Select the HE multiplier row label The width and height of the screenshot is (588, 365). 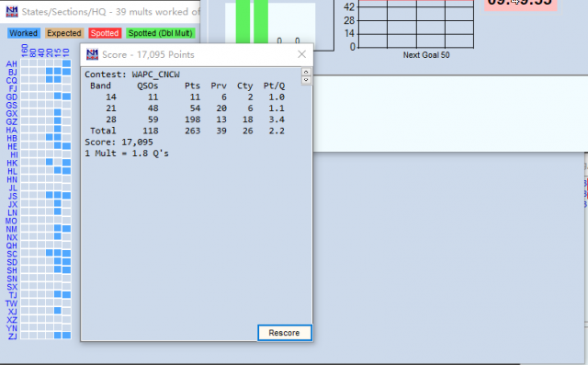tap(12, 146)
